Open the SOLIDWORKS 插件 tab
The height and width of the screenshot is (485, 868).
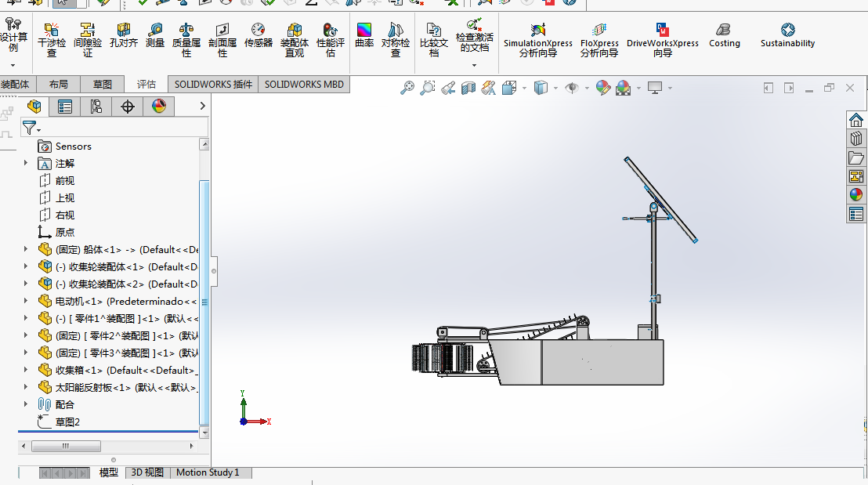213,84
